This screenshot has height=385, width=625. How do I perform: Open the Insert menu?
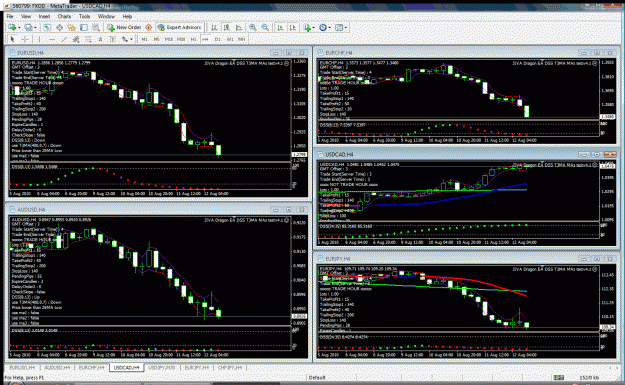44,16
